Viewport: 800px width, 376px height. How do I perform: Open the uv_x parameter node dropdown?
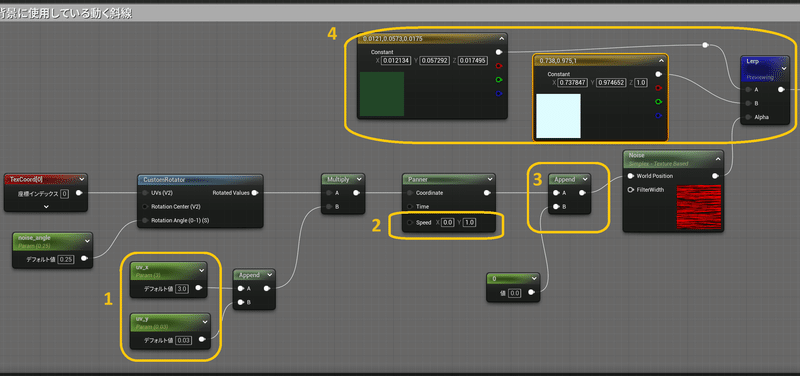click(x=201, y=270)
